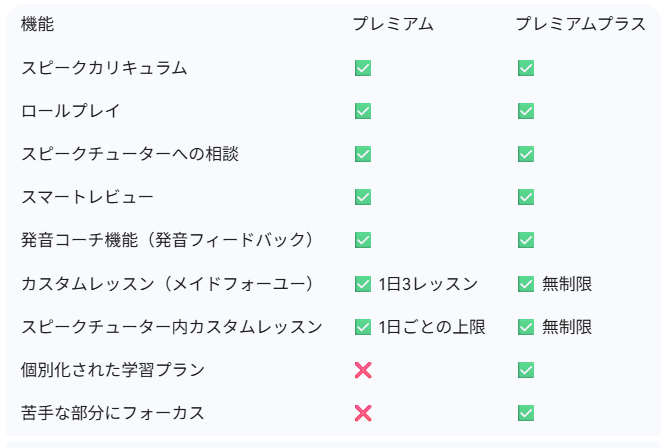Screen dimensions: 668x448
Task: Click Premium Plus checkmark for スピークカリキュラム
Action: click(526, 68)
